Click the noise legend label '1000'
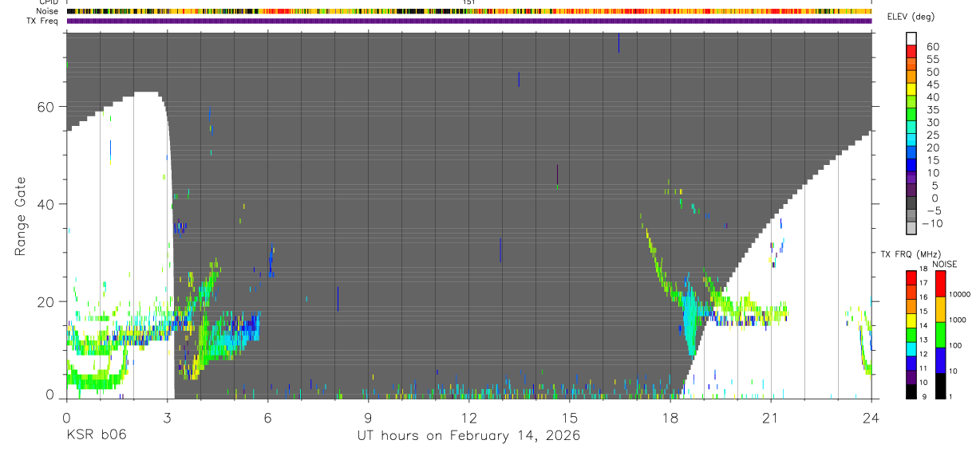 (x=958, y=320)
